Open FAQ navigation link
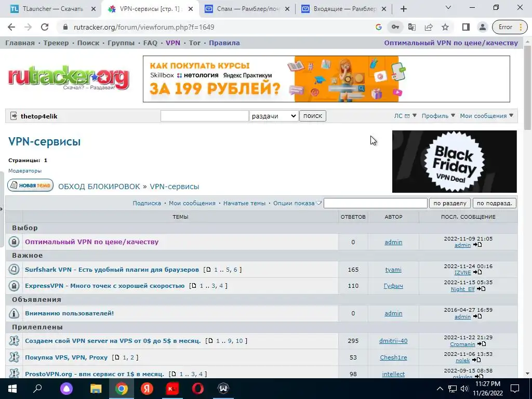The width and height of the screenshot is (532, 399). 150,43
